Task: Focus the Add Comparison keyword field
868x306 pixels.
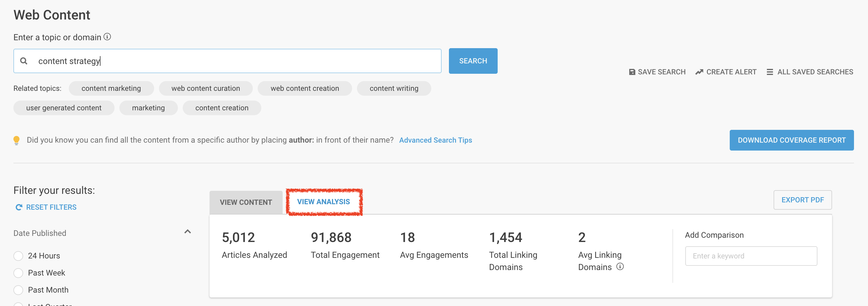Action: 751,256
